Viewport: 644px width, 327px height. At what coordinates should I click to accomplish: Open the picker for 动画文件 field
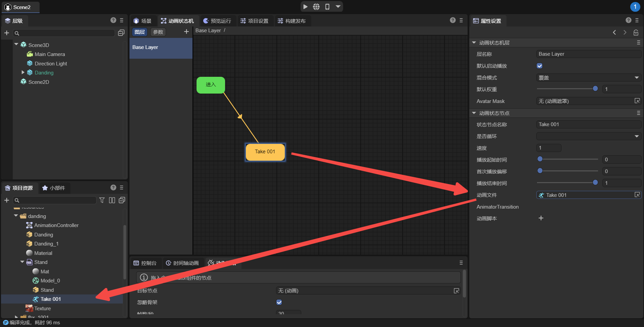637,195
